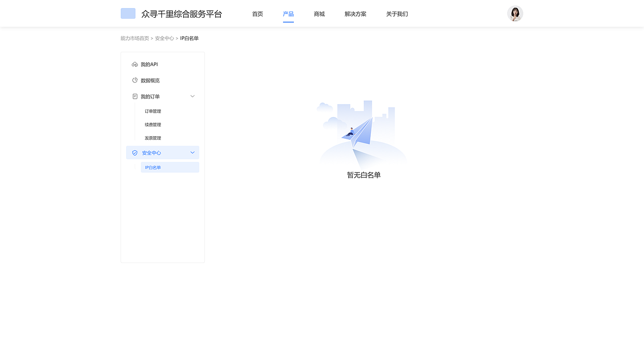Collapse the 我的订单 section chevron

192,96
